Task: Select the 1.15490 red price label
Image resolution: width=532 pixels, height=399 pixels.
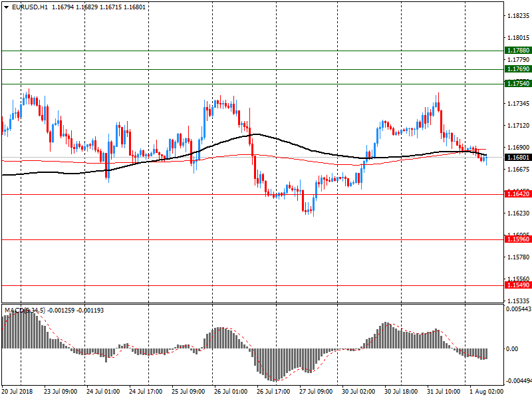Action: pos(517,285)
